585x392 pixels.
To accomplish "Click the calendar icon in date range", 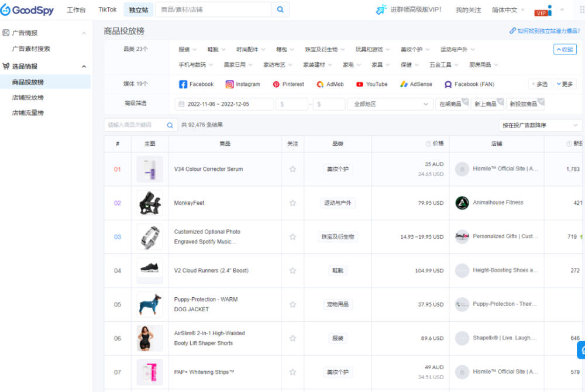I will (181, 104).
